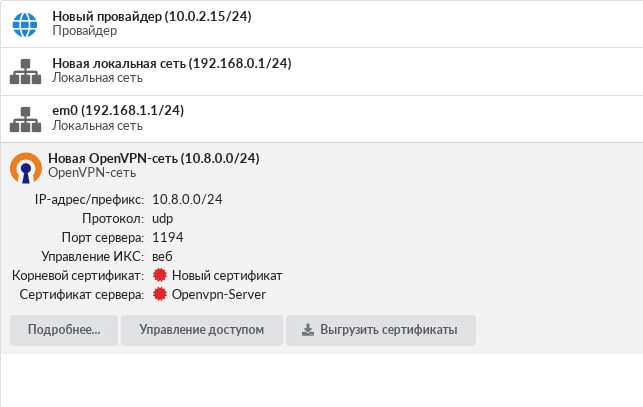Export certificates via Выгрузить сертификаты
The width and height of the screenshot is (643, 407).
pos(381,330)
